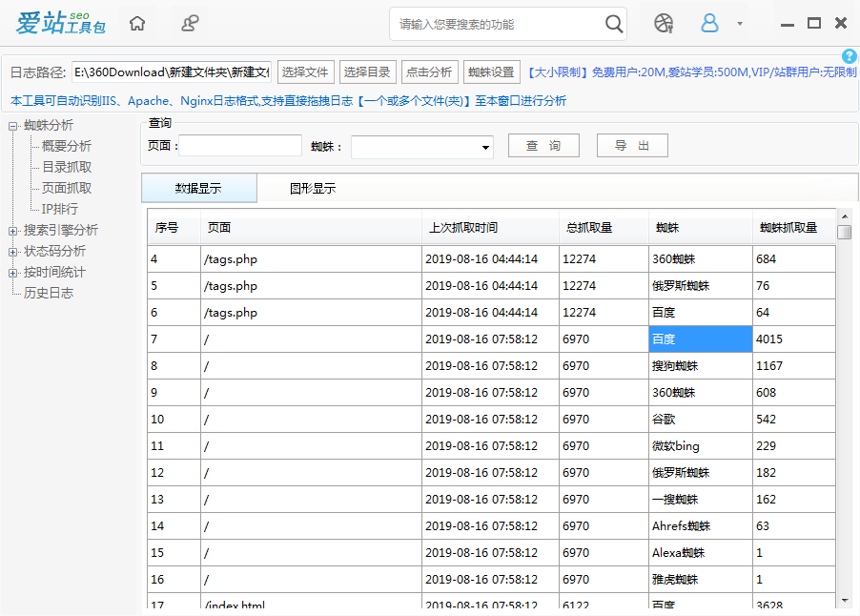Close the application window
Viewport: 860px width, 616px height.
click(840, 23)
